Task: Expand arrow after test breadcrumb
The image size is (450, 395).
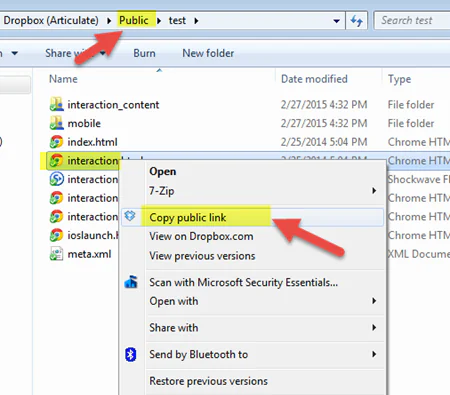Action: pos(196,21)
